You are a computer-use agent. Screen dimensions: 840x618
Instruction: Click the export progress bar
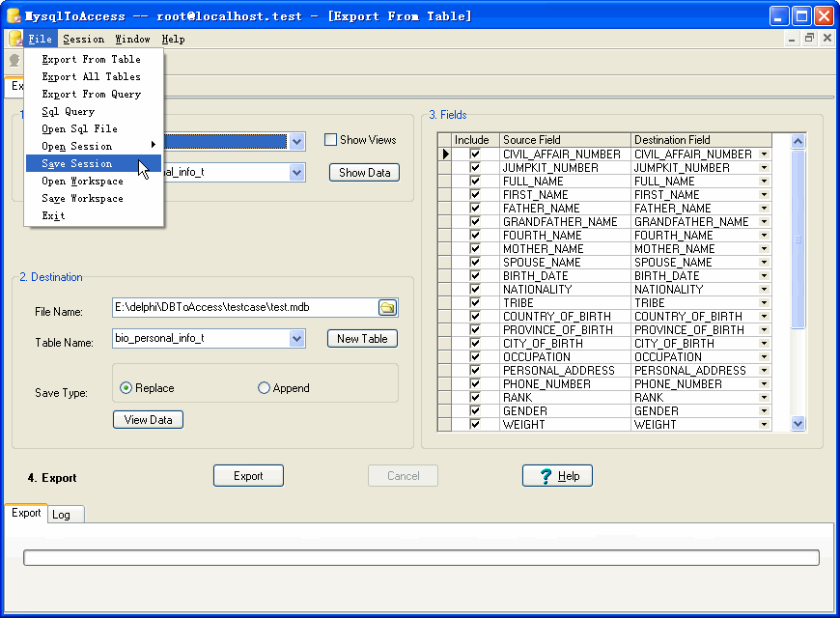421,557
